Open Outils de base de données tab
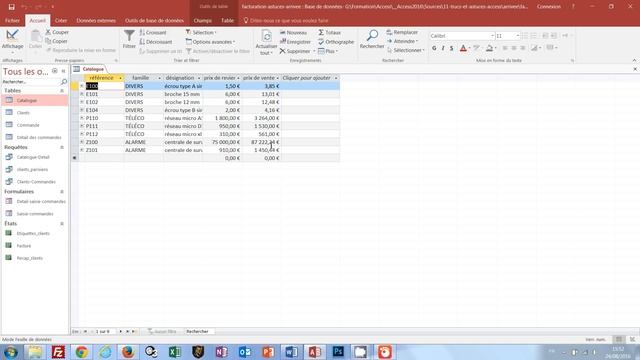The image size is (640, 360). [x=154, y=20]
